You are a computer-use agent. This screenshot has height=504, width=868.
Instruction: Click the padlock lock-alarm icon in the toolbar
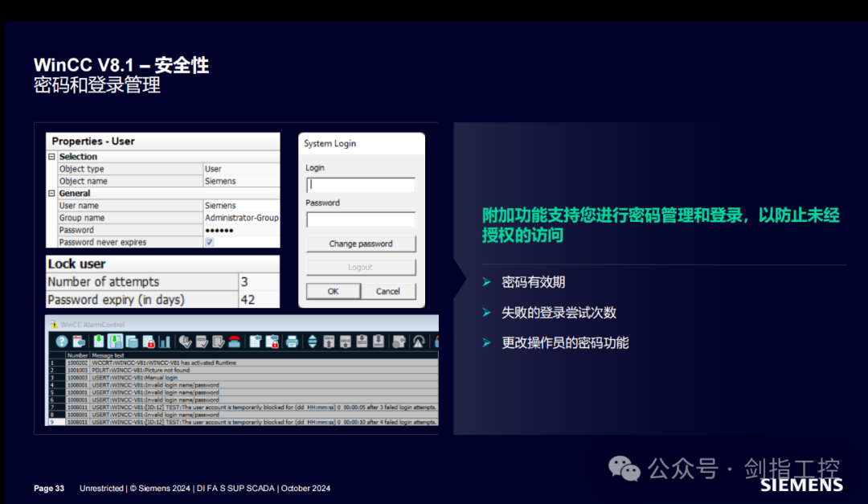(x=149, y=340)
